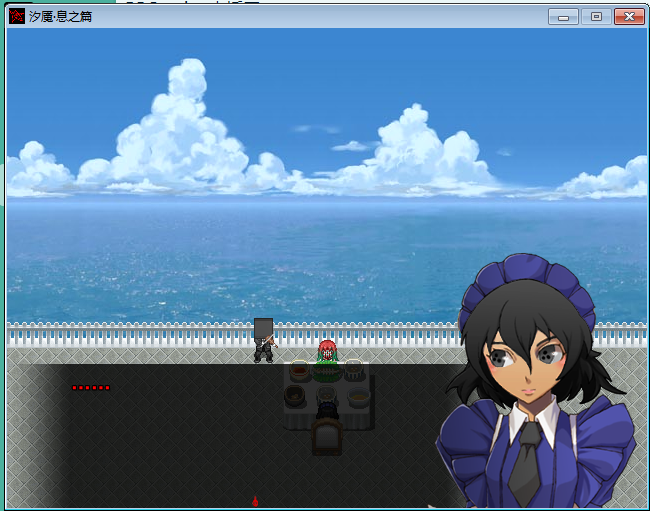Click the wooden chair below the table
The image size is (650, 511).
click(327, 437)
